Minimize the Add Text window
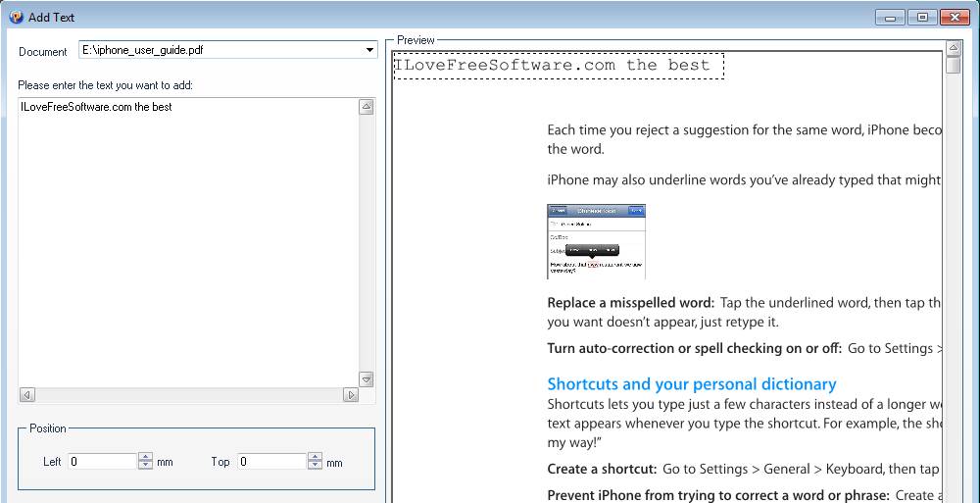The width and height of the screenshot is (980, 503). pyautogui.click(x=890, y=17)
